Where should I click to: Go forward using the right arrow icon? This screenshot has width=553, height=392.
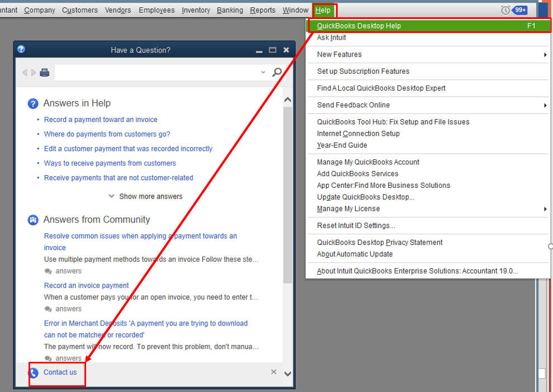coord(34,73)
